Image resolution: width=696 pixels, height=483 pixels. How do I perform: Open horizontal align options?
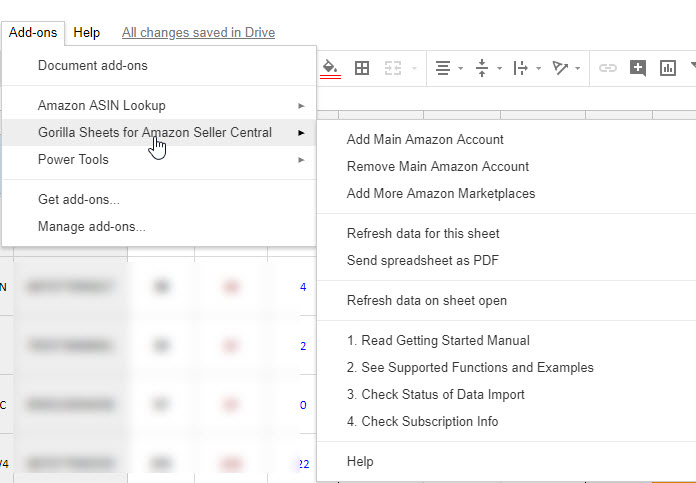click(x=448, y=68)
